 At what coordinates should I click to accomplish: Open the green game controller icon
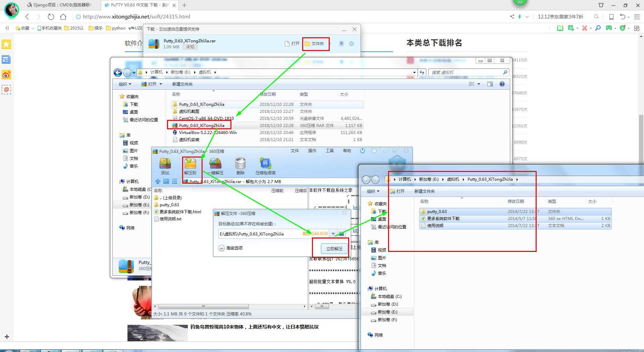click(609, 28)
